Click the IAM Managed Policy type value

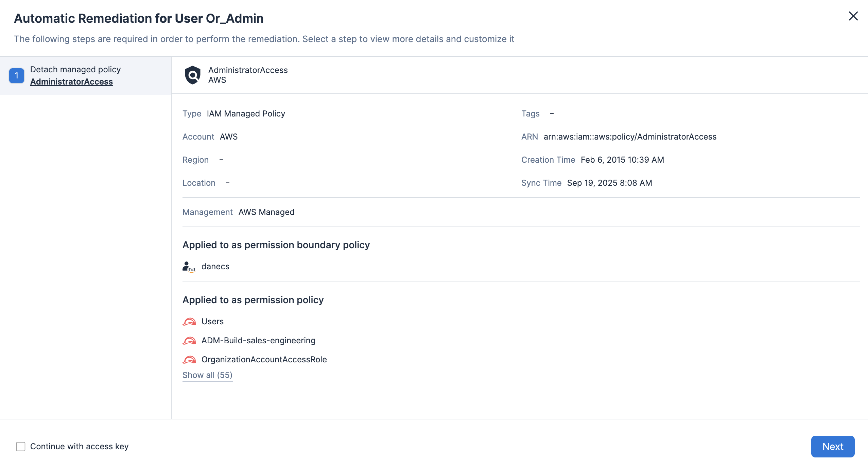[246, 114]
